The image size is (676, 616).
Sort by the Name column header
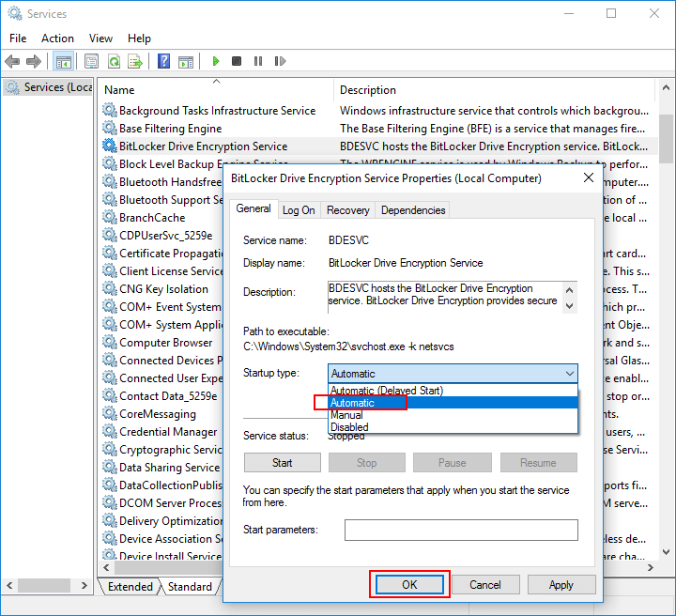click(x=217, y=89)
